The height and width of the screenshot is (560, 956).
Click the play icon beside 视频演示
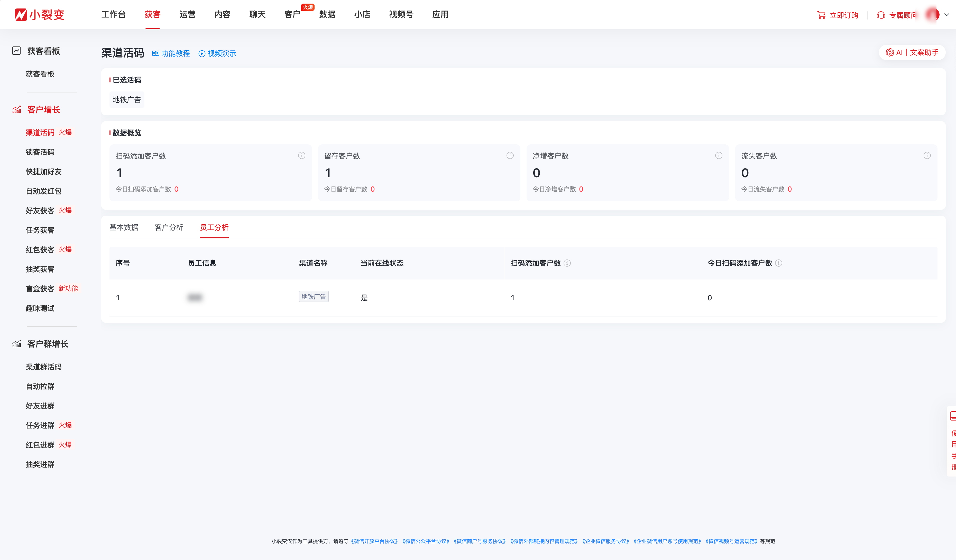click(201, 53)
